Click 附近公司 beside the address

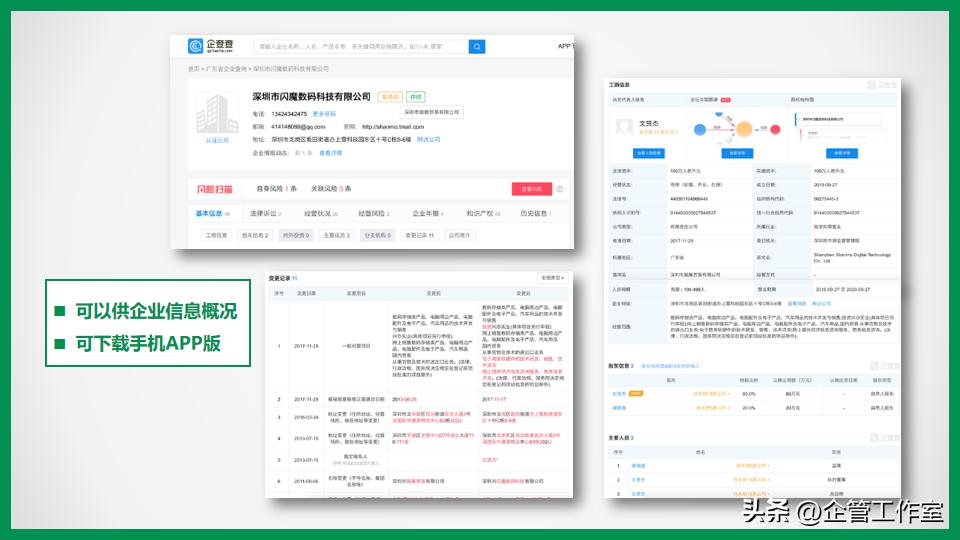[x=429, y=140]
